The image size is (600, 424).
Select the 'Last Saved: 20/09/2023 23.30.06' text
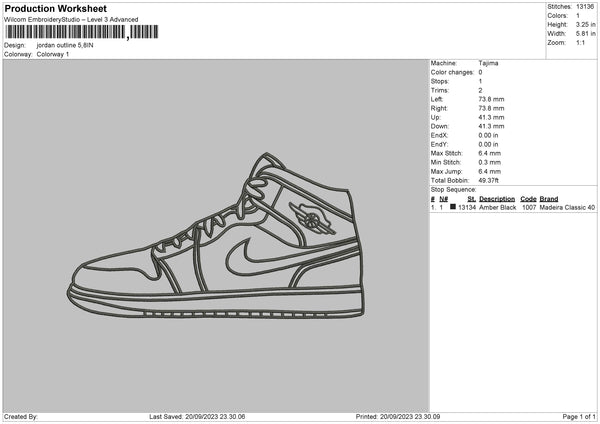(197, 417)
